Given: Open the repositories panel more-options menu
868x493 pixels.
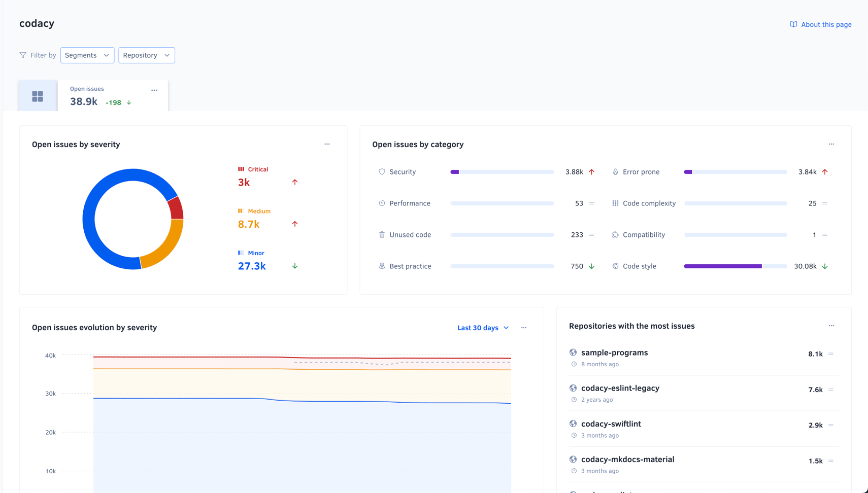Looking at the screenshot, I should point(831,326).
